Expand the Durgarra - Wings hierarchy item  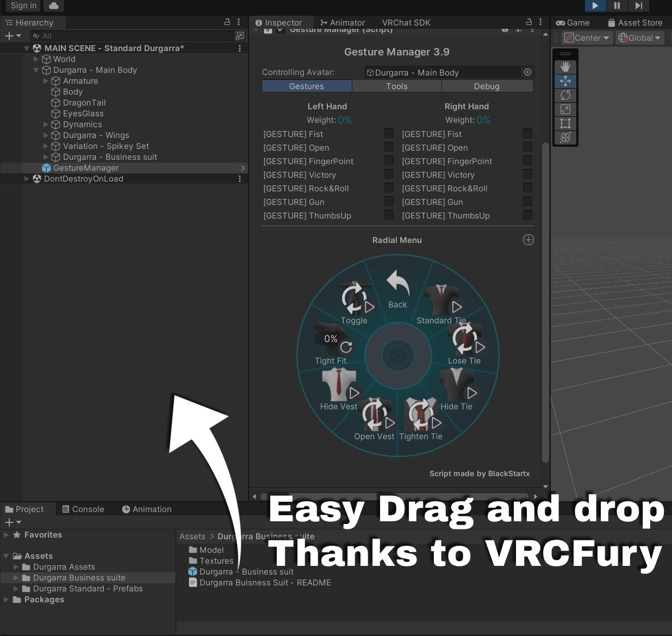46,135
